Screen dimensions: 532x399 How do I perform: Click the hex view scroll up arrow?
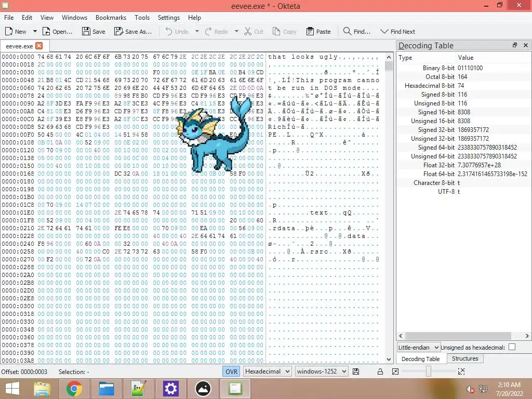tap(389, 57)
